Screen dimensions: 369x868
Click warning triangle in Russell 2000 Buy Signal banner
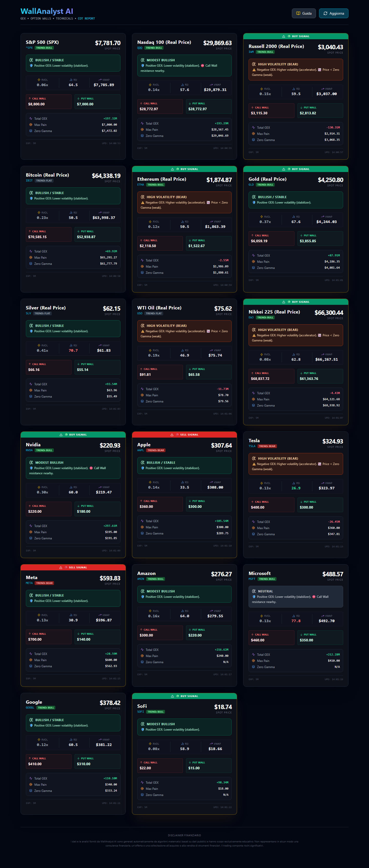[284, 36]
